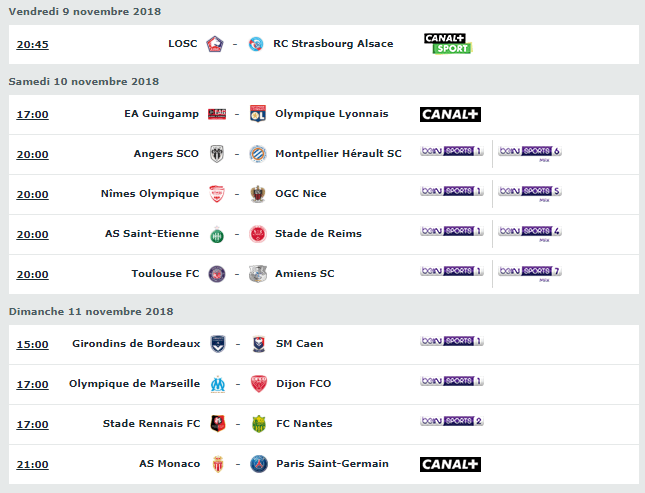Click the AS Monaco crest
This screenshot has width=645, height=493.
point(218,464)
